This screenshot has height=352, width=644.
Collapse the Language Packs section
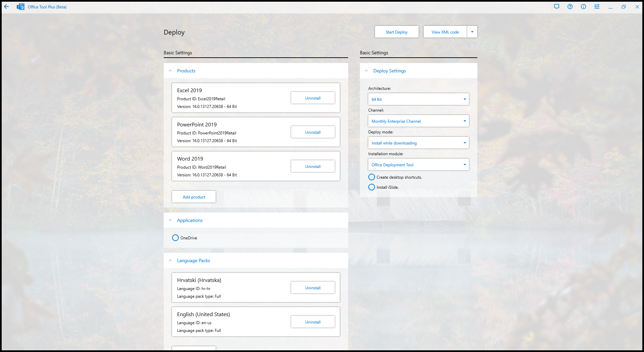tap(170, 260)
